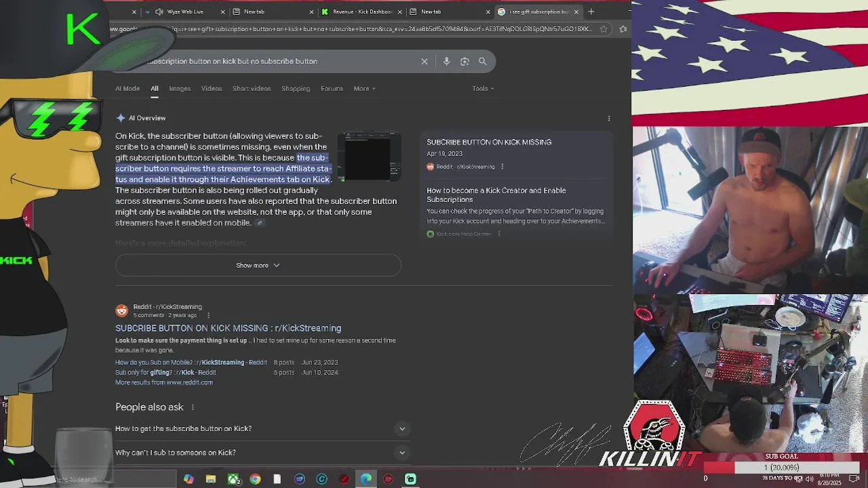Open How do you Sub on Mobile link

pyautogui.click(x=191, y=363)
